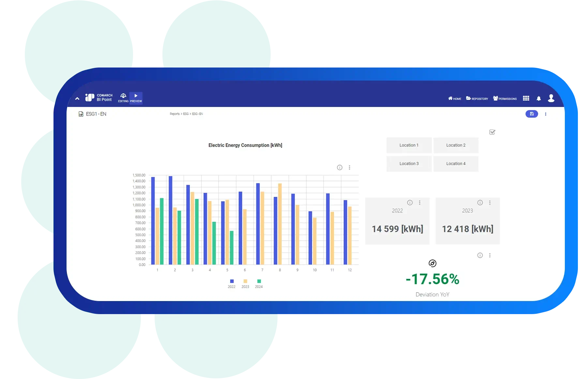
Task: Open bar chart three-dot options menu
Action: pyautogui.click(x=349, y=167)
